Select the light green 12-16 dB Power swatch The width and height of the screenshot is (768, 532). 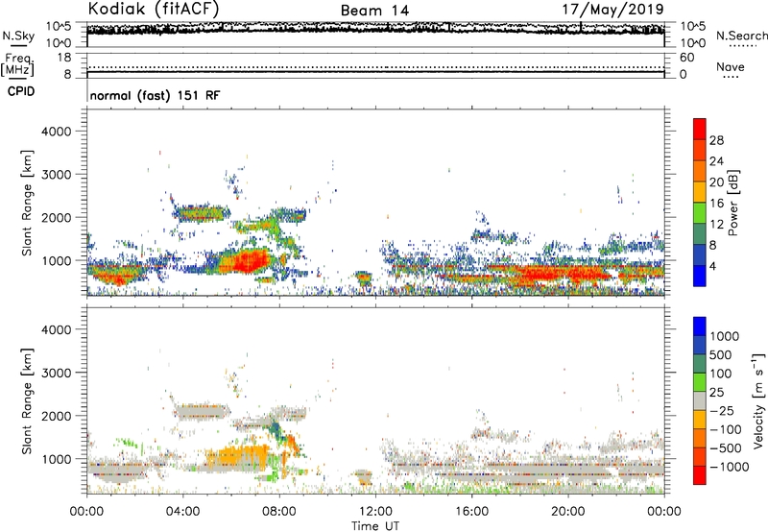coord(700,213)
